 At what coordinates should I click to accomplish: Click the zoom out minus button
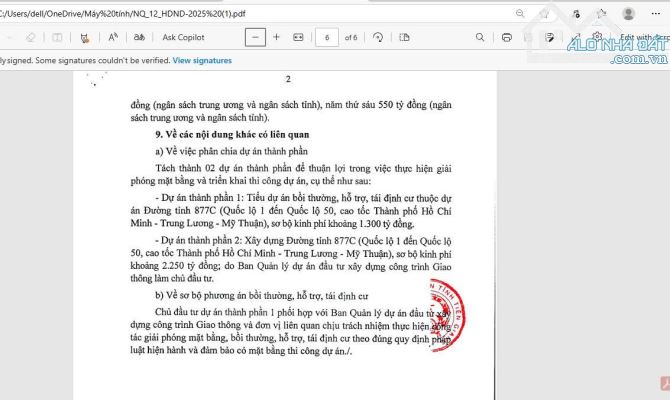pos(255,37)
